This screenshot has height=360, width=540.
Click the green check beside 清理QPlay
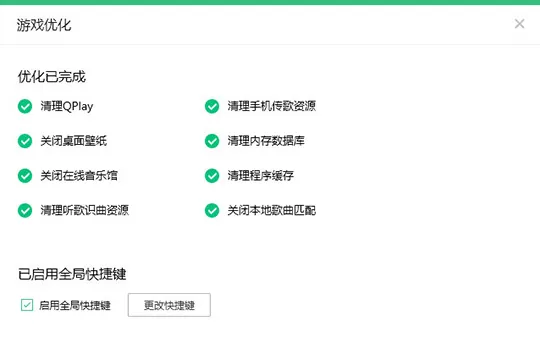click(x=25, y=106)
